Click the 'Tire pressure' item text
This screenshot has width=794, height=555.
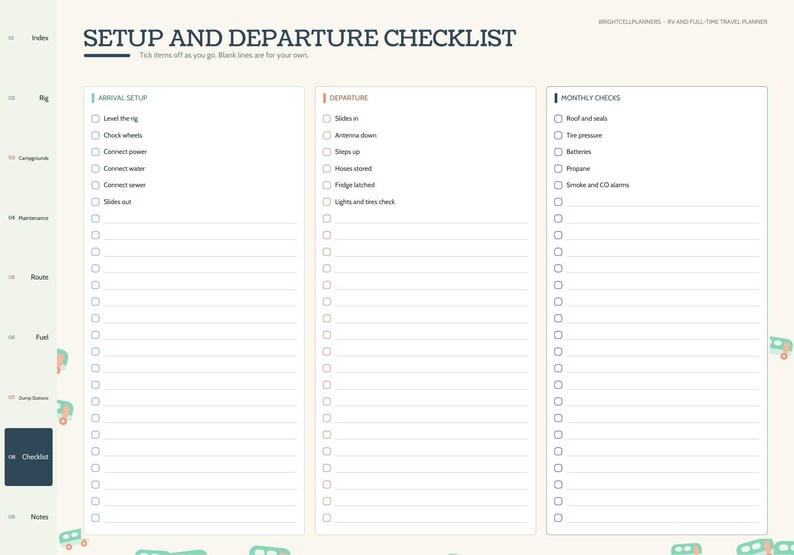click(x=584, y=135)
